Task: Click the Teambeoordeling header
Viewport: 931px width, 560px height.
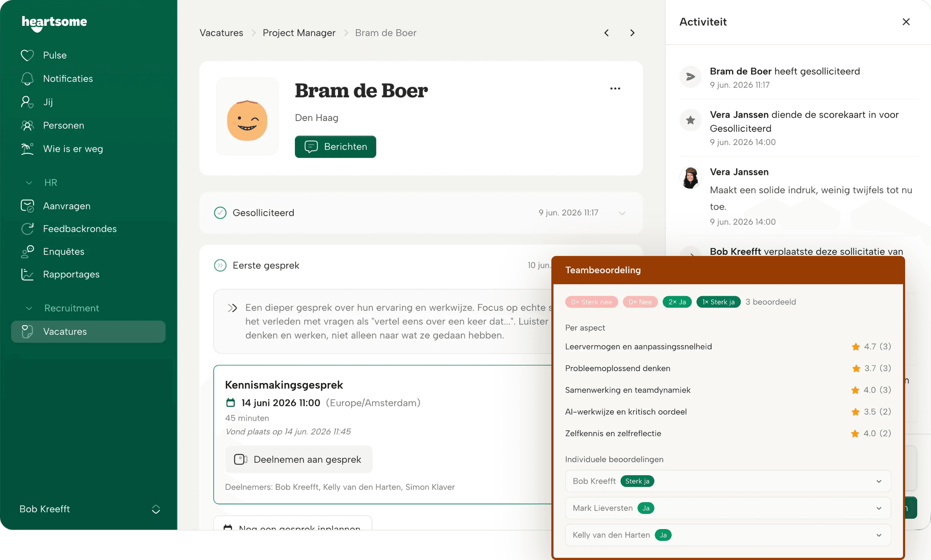Action: (728, 270)
